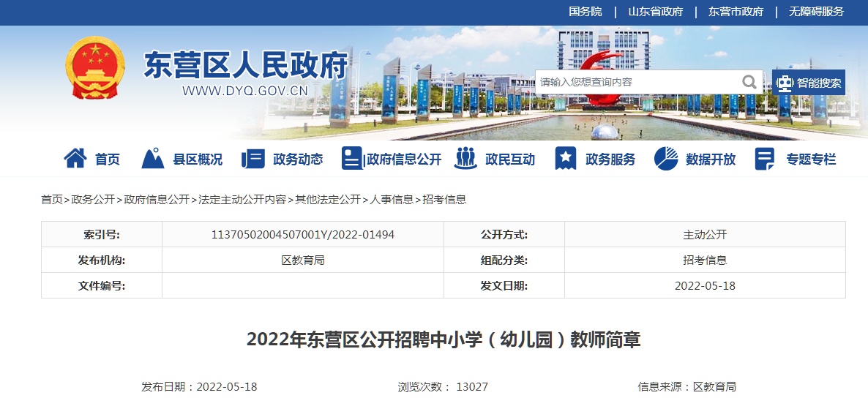868x398 pixels.
Task: Click the file icon beside 政府信息公开
Action: click(x=352, y=158)
